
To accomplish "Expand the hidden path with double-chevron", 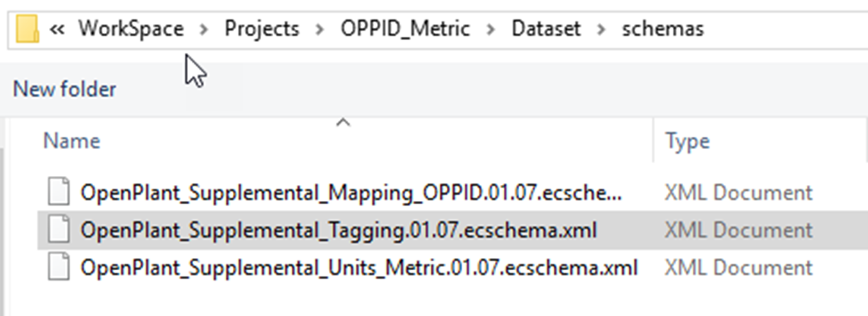I will 56,29.
